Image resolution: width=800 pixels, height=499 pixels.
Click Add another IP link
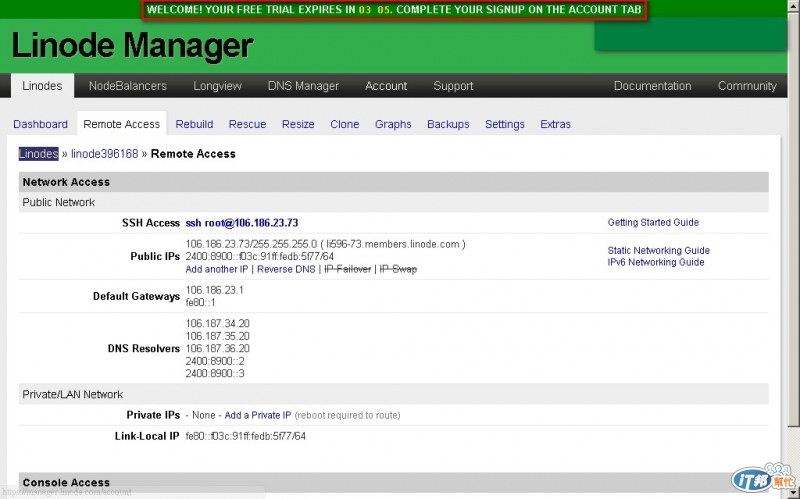pos(217,269)
